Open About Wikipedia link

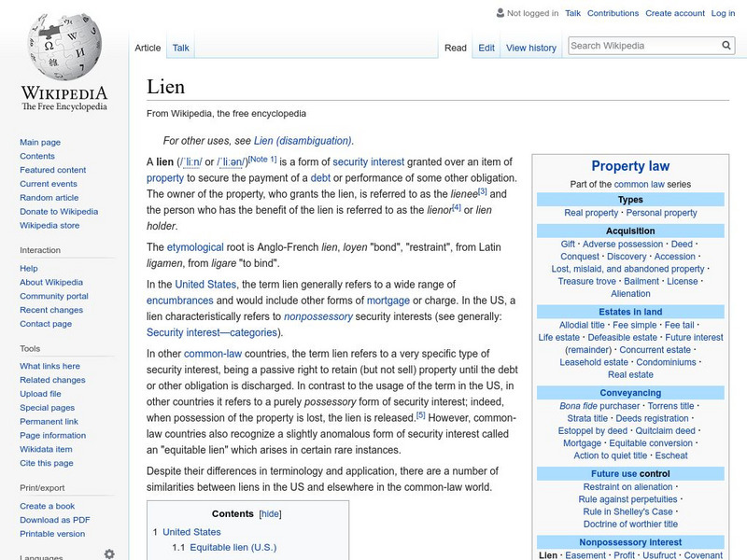pyautogui.click(x=51, y=282)
